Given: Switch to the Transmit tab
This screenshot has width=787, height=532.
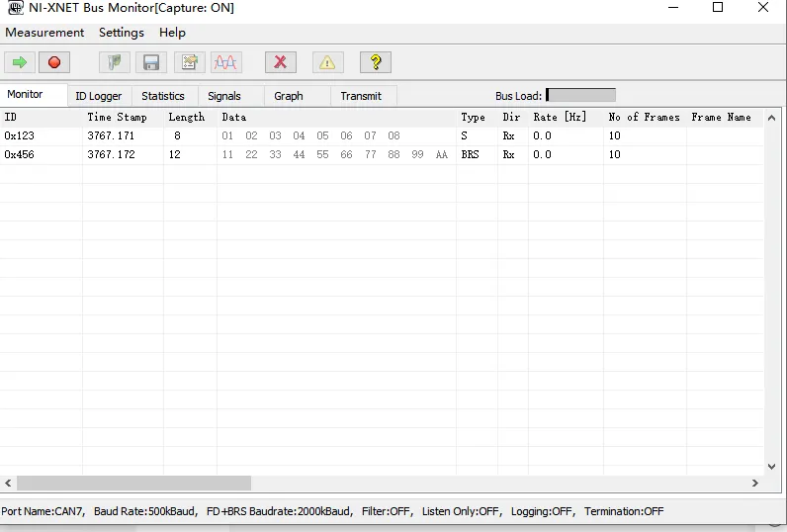Looking at the screenshot, I should pos(364,96).
